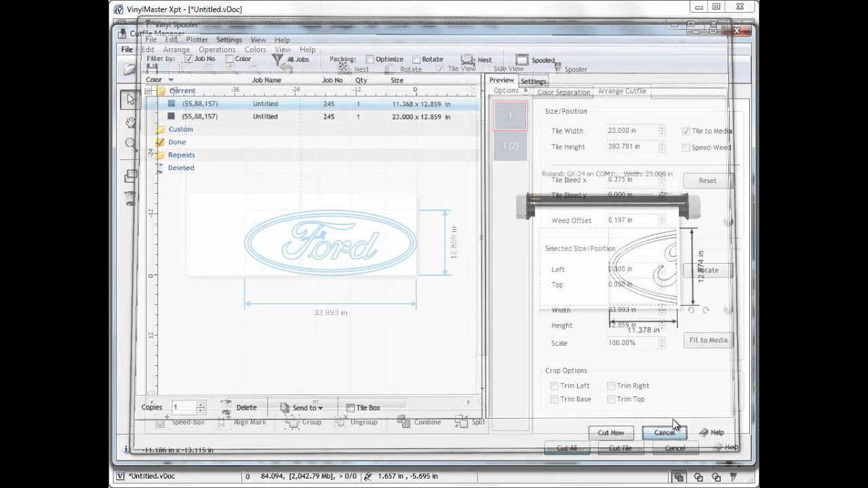Viewport: 868px width, 488px height.
Task: Select the magnifier zoom tool
Action: (130, 144)
